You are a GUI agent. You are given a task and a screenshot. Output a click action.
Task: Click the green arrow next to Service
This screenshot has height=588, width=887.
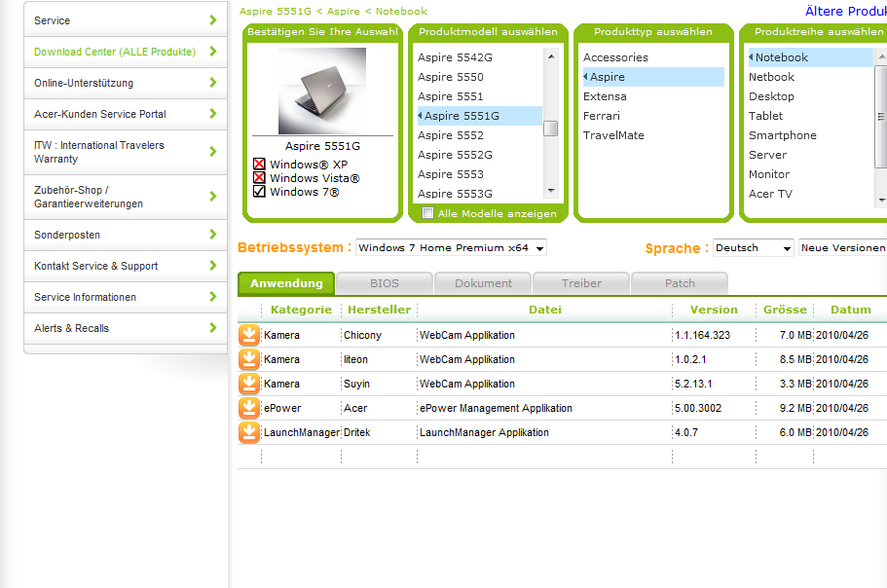pyautogui.click(x=213, y=19)
